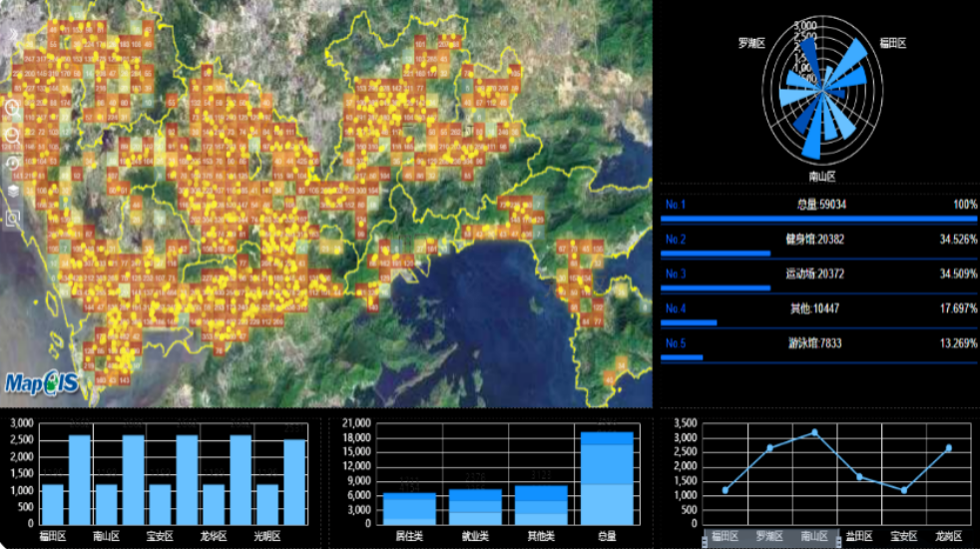Click the MapGIS logo
The height and width of the screenshot is (549, 980).
point(42,382)
